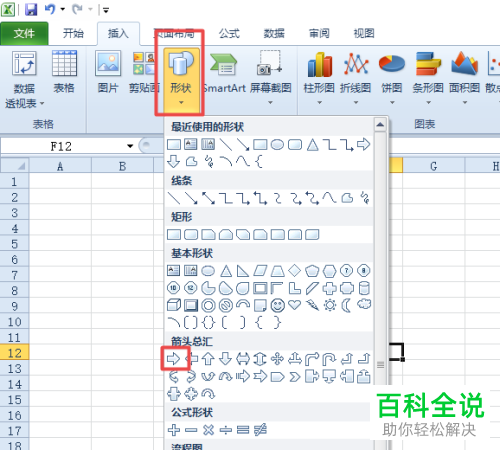Choose the parallelogram in 基本形状
This screenshot has height=450, width=500.
(x=260, y=271)
